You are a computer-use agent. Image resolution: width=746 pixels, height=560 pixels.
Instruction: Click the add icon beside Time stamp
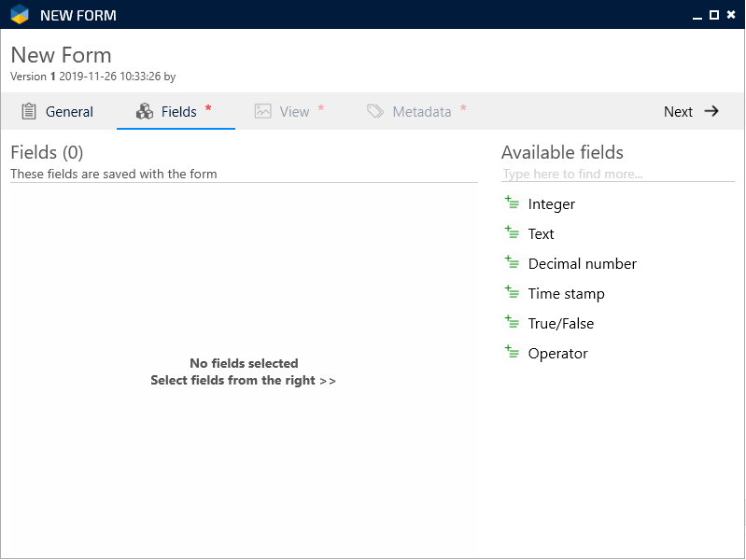[x=512, y=293]
